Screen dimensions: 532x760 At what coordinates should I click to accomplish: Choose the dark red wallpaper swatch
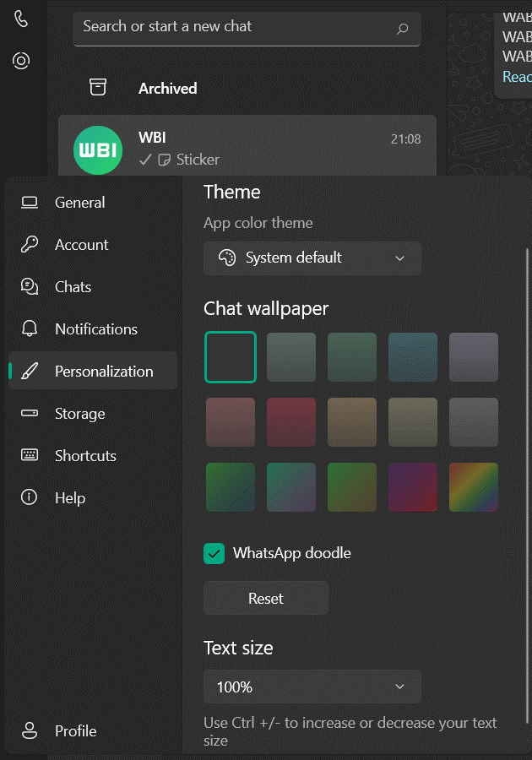click(291, 422)
